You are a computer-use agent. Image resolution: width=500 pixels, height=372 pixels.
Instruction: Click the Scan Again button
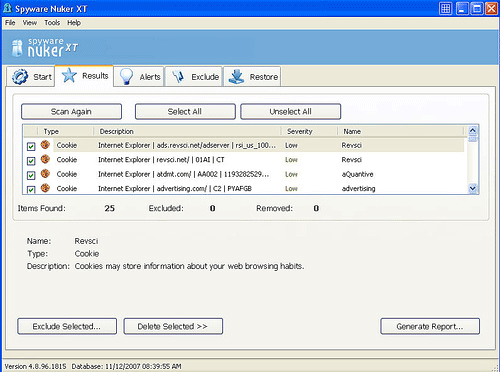71,111
